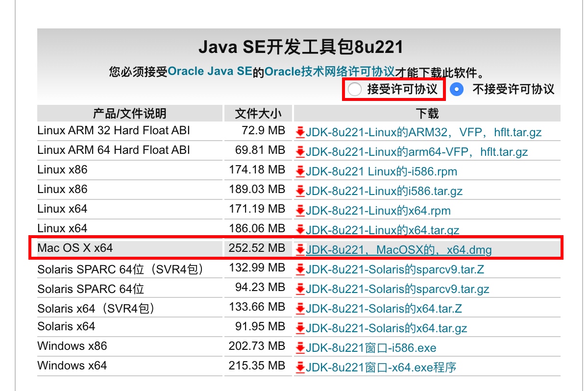Click the download icon for Solaris x64 tar.gz
The height and width of the screenshot is (391, 588).
pyautogui.click(x=301, y=327)
